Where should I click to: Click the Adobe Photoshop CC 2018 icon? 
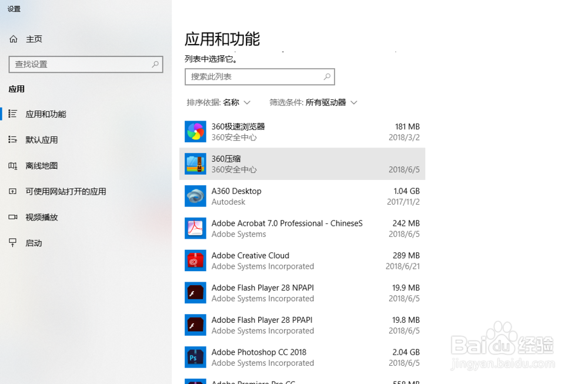pos(195,357)
